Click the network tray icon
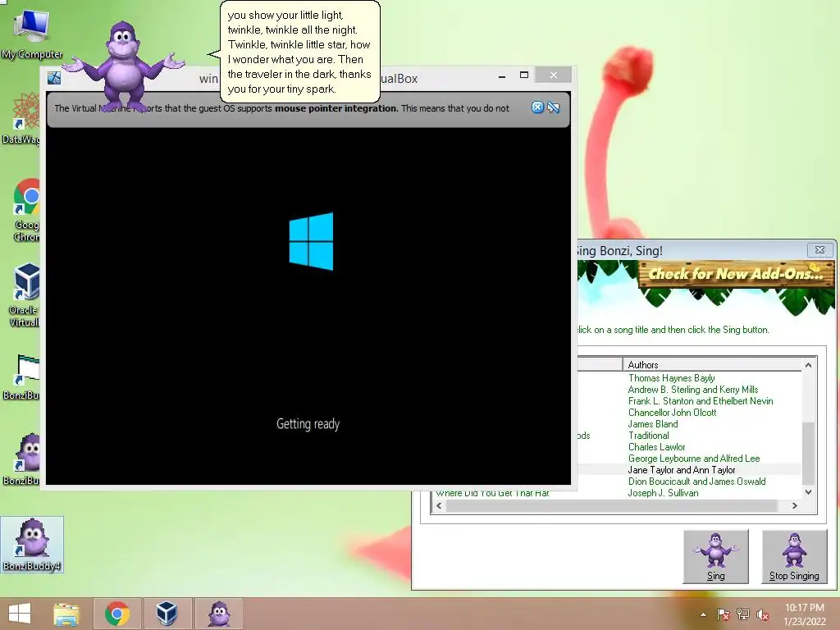This screenshot has width=840, height=630. click(x=743, y=614)
